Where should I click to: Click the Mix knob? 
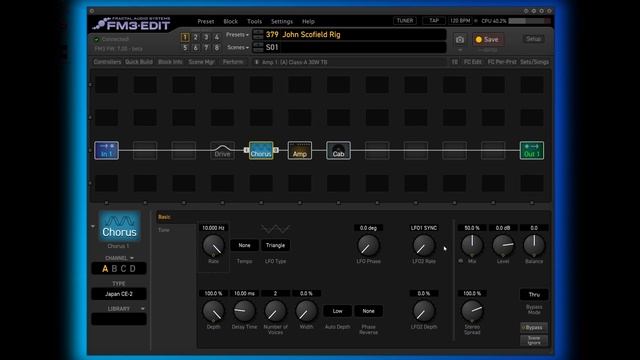click(472, 245)
